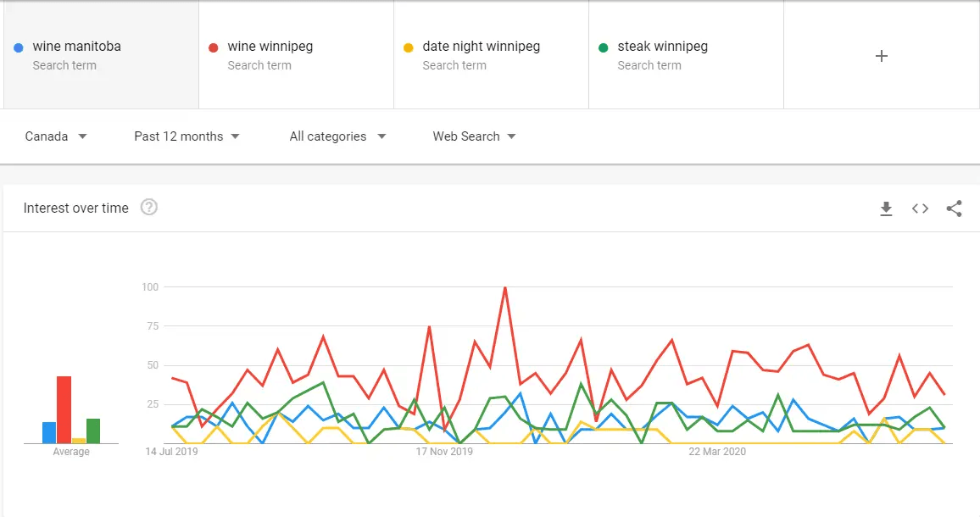Click the 100 peak on the red trend line
This screenshot has height=517, width=980.
504,288
